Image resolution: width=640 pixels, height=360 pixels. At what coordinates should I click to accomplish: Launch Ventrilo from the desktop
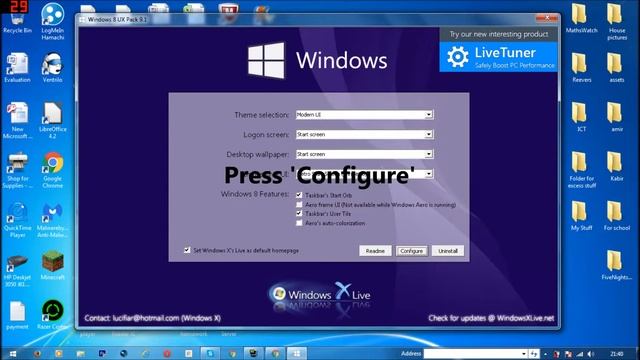[x=53, y=67]
